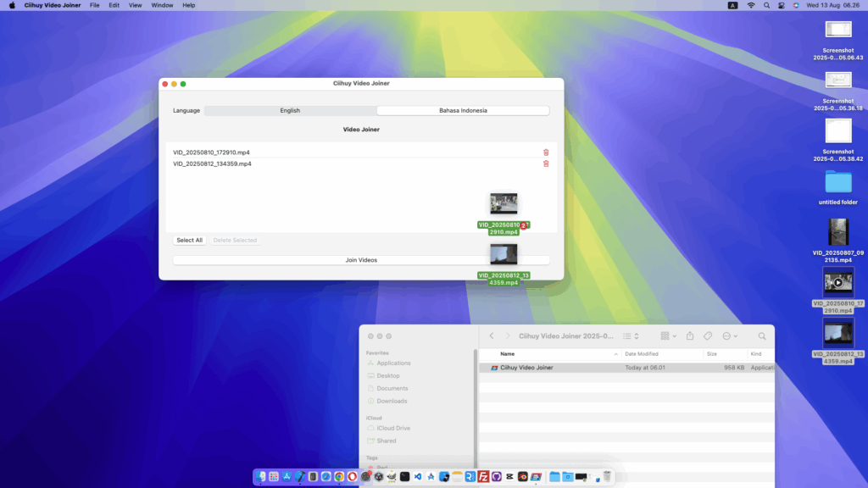This screenshot has height=488, width=868.
Task: Open the Finder more actions dropdown
Action: point(730,335)
